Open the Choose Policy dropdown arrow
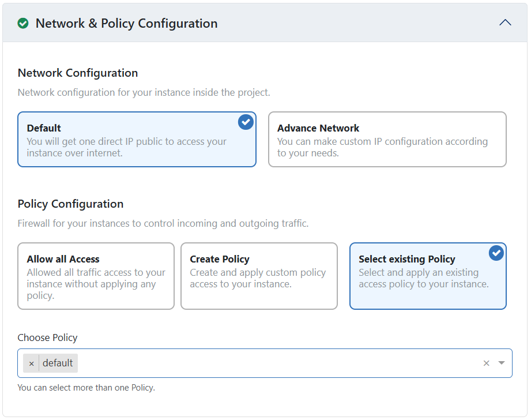This screenshot has height=420, width=531. [x=502, y=363]
